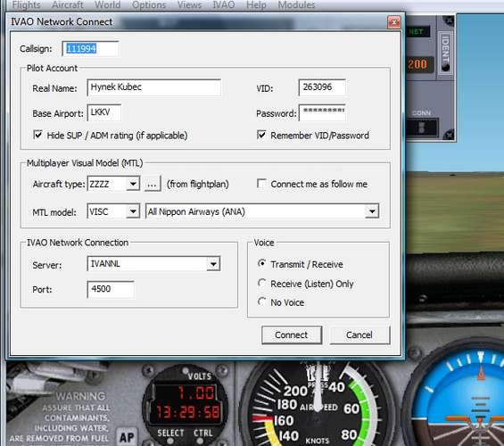Expand the Server IVANNL dropdown
Viewport: 504px width, 446px height.
pos(213,264)
